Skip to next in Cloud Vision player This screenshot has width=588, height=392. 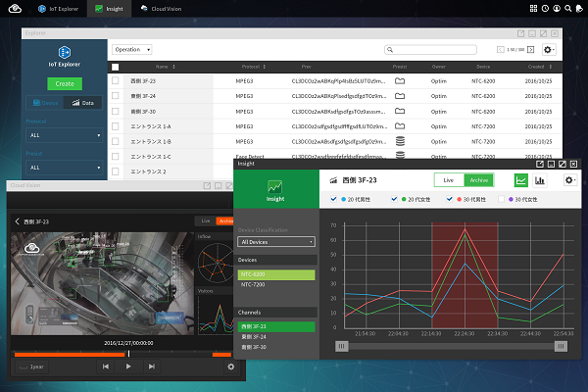(x=152, y=367)
